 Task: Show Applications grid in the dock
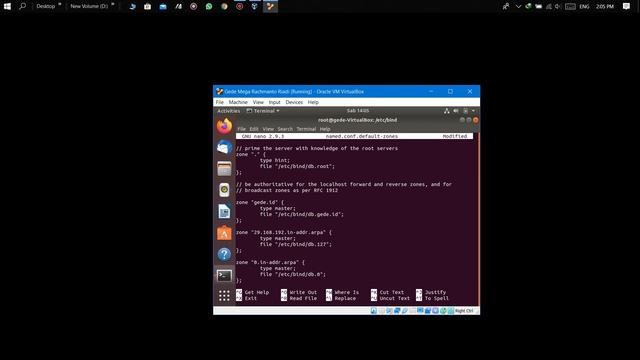[224, 296]
